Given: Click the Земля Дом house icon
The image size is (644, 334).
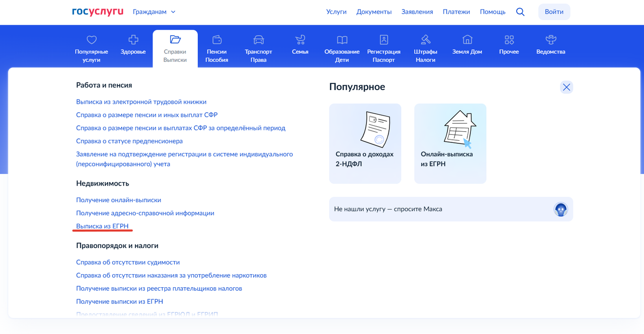Looking at the screenshot, I should [467, 40].
